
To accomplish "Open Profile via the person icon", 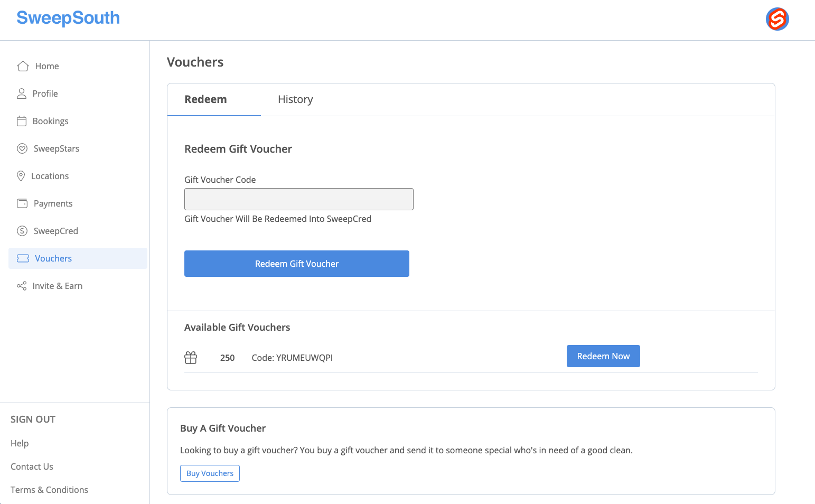I will click(x=22, y=94).
